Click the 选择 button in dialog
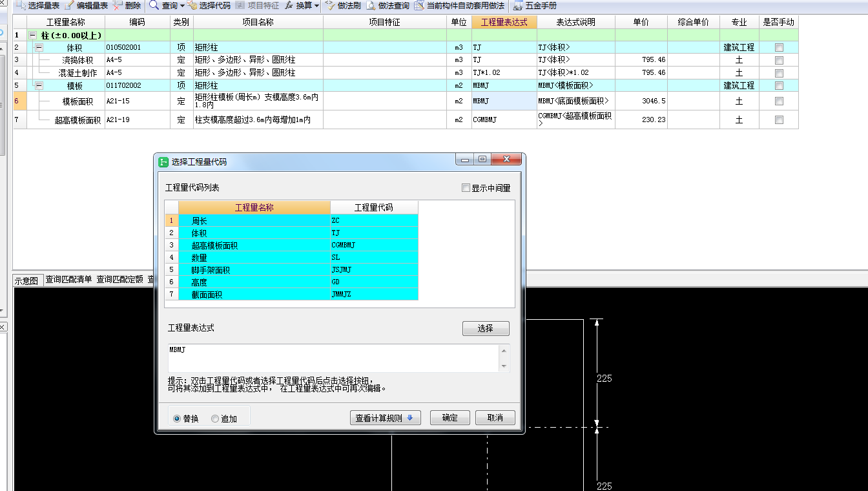Image resolution: width=868 pixels, height=491 pixels. [x=486, y=328]
